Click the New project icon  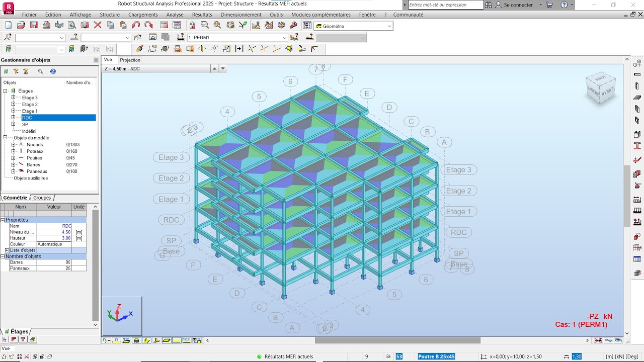(x=8, y=25)
